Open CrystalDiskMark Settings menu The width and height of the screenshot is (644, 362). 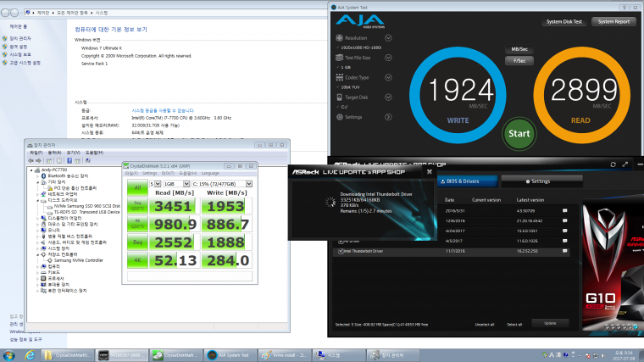coord(149,174)
